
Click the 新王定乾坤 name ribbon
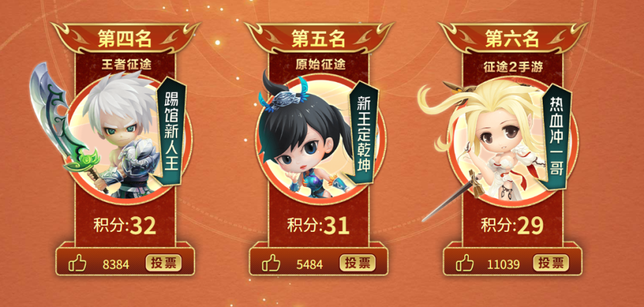(x=364, y=132)
